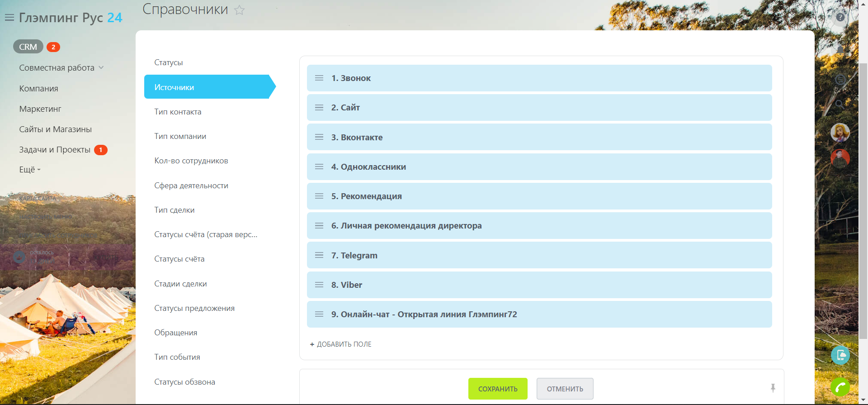
Task: Click the Задачи и Проекты counter badge
Action: pyautogui.click(x=101, y=150)
